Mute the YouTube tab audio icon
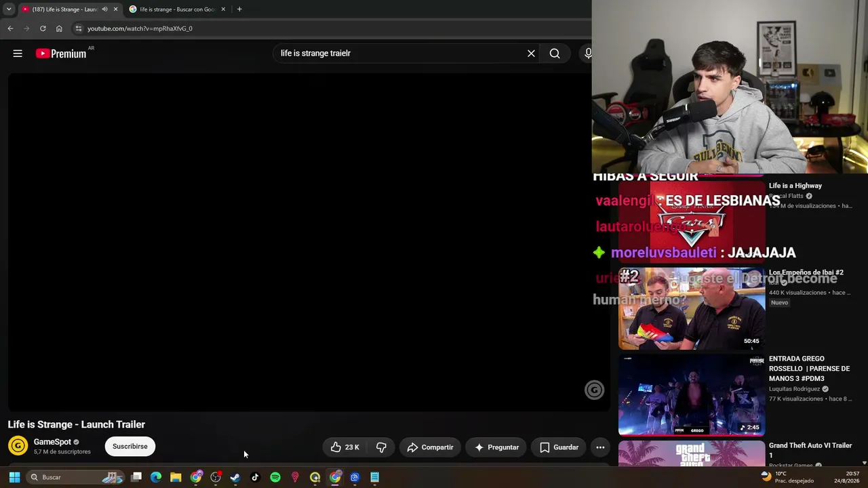 click(104, 9)
